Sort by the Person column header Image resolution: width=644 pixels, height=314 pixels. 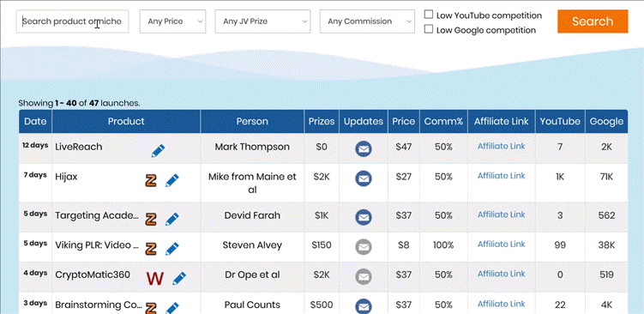252,121
